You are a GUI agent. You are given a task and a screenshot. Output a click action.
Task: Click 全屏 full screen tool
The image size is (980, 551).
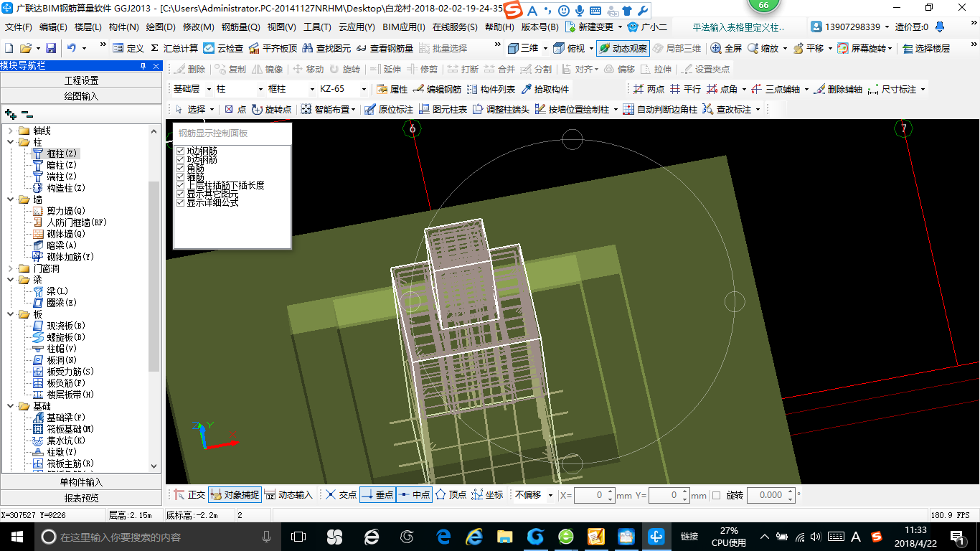pyautogui.click(x=726, y=48)
